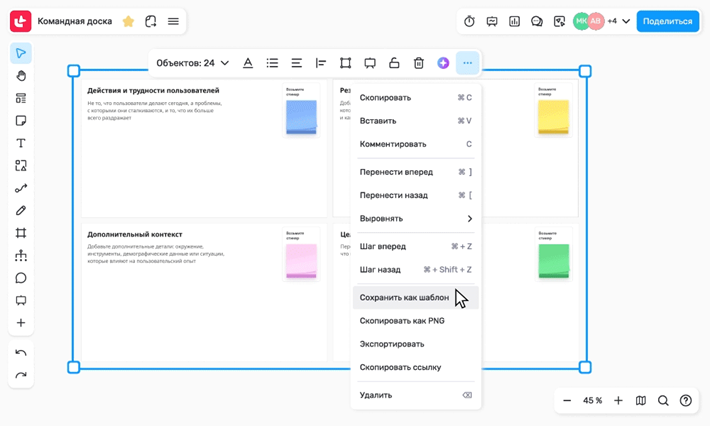Toggle the show collaborators' cursors icon
Image resolution: width=710 pixels, height=426 pixels.
[x=559, y=21]
